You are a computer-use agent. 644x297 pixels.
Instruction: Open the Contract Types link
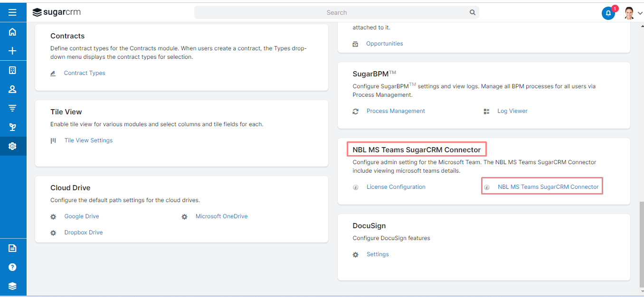[85, 73]
